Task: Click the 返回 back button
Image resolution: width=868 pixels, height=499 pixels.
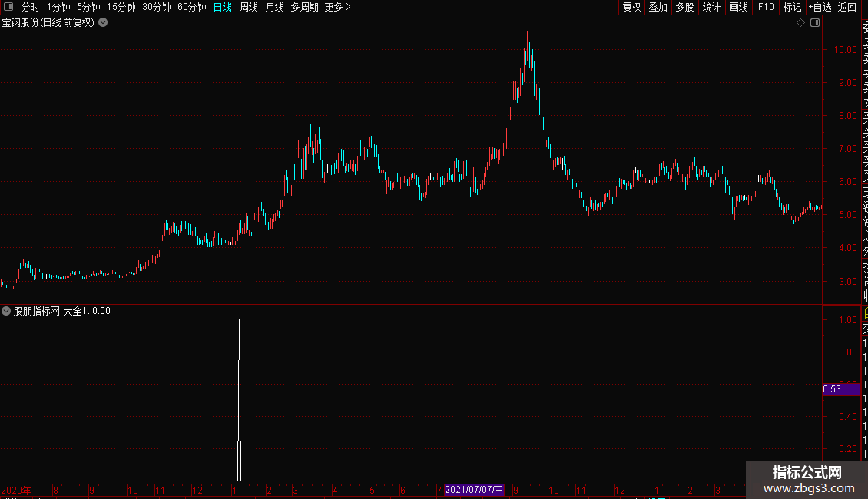Action: coord(847,7)
